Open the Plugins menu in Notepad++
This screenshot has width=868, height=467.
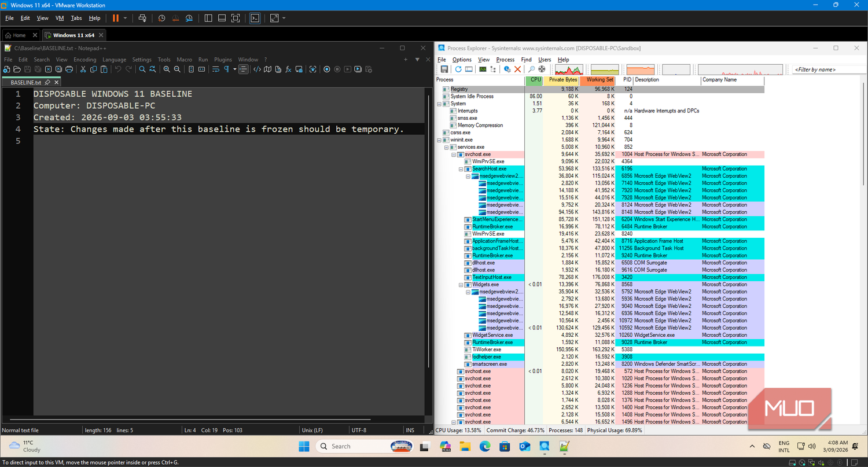click(x=223, y=59)
